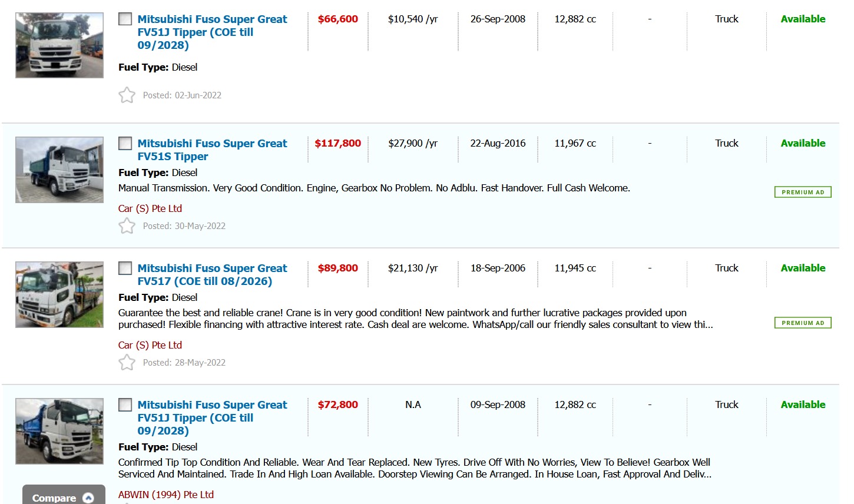View photo of blue FV51S tipper truck
This screenshot has width=854, height=504.
59,170
